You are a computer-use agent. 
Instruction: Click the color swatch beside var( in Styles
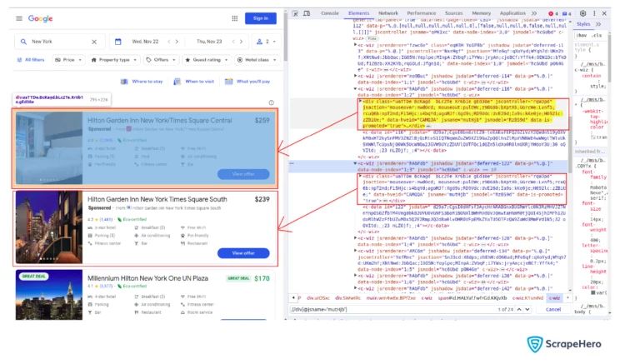pyautogui.click(x=592, y=293)
